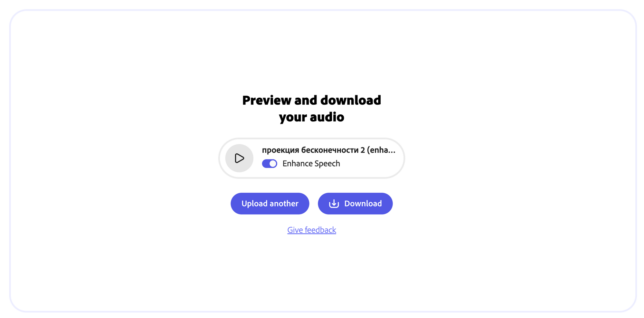The image size is (644, 318).
Task: Click the download arrow icon
Action: pyautogui.click(x=334, y=204)
